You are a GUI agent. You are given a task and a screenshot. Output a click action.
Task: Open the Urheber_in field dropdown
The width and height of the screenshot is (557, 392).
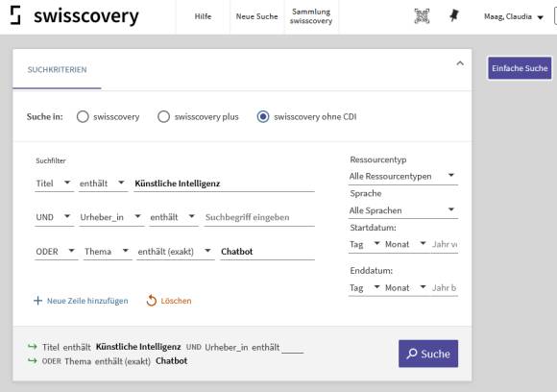click(x=111, y=217)
